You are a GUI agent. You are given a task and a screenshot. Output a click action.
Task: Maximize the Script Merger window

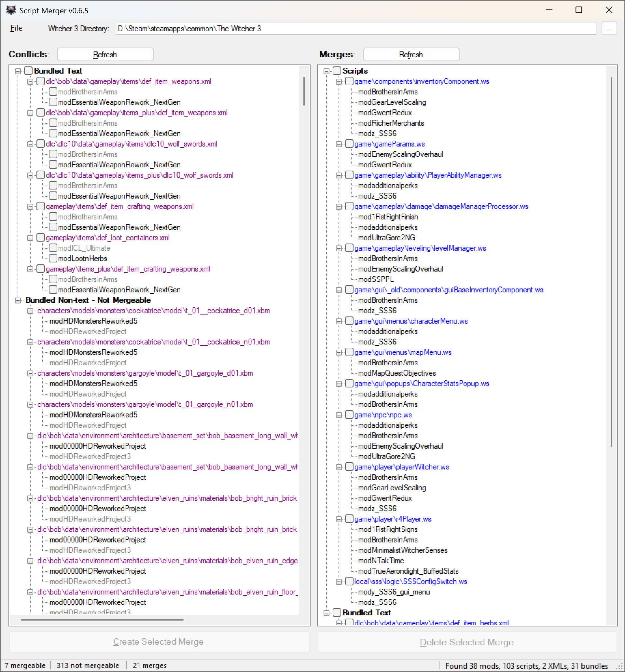[x=579, y=10]
